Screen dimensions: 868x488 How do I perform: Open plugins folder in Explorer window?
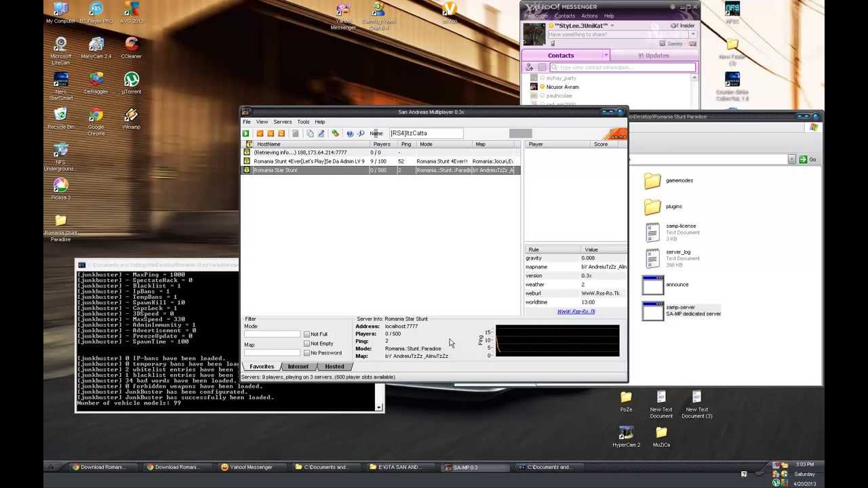(663, 206)
